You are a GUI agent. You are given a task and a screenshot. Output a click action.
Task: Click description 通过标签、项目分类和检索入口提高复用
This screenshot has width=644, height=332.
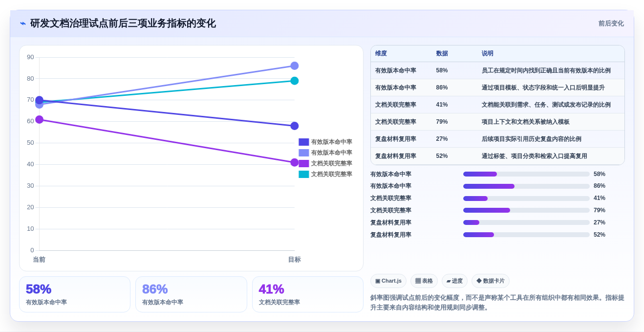(535, 156)
